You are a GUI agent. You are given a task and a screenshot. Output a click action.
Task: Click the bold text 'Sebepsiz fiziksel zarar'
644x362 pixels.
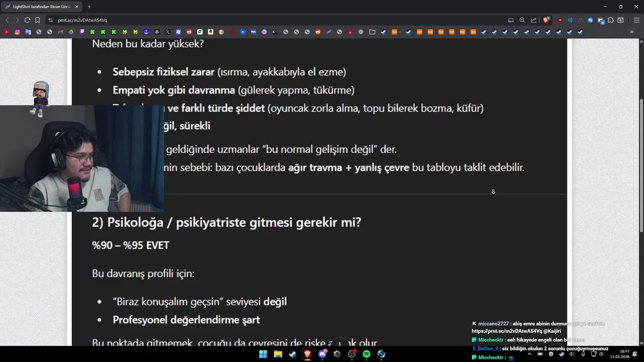[164, 72]
